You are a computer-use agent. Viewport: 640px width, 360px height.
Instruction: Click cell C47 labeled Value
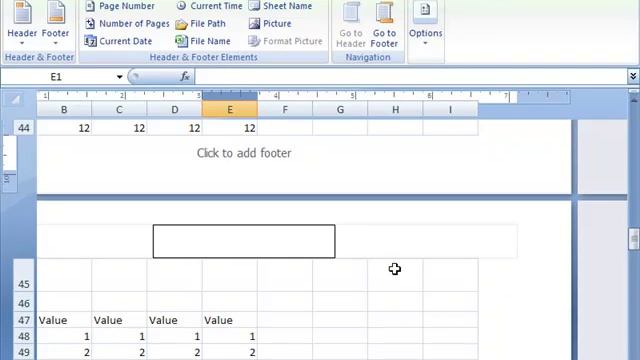[119, 320]
